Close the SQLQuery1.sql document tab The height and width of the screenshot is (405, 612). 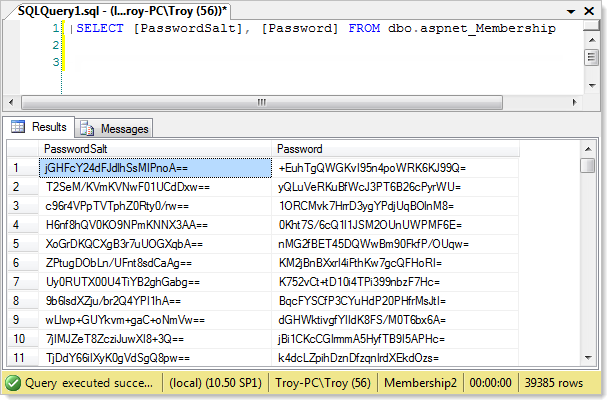click(589, 11)
